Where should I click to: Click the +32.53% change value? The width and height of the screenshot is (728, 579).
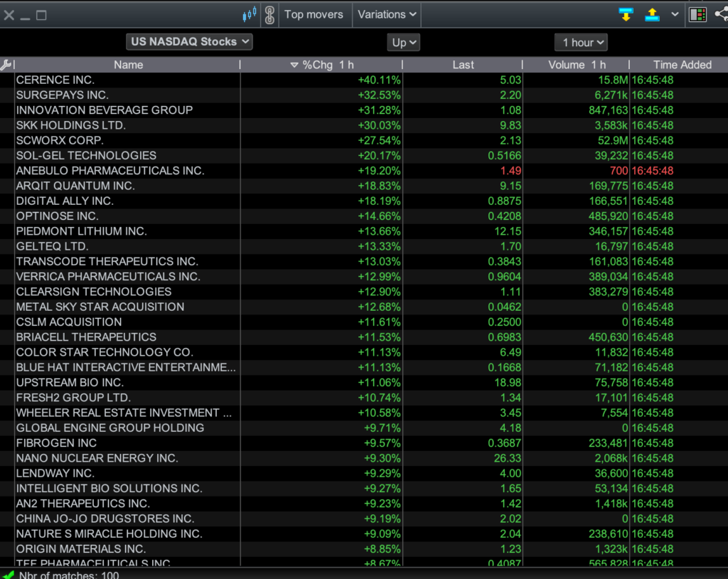(379, 95)
